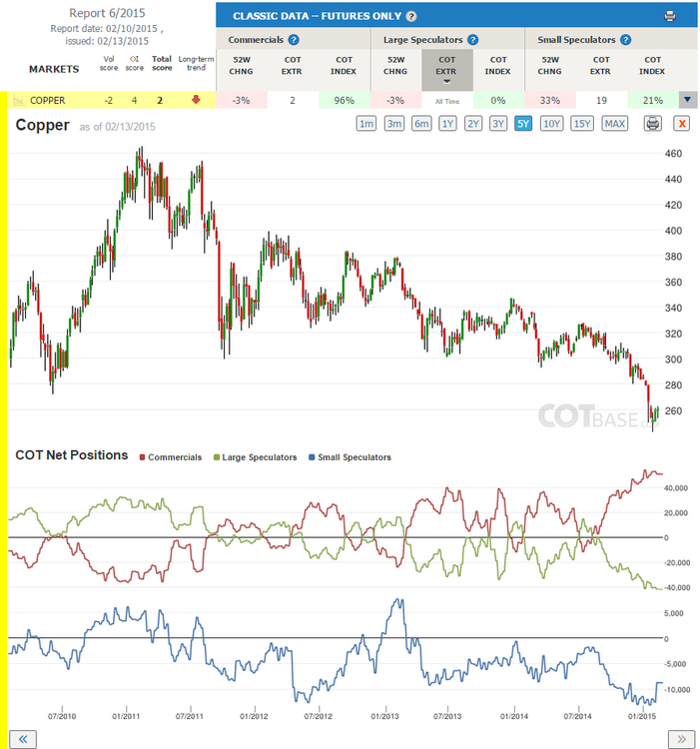Click the COPPER market name
The image size is (700, 749).
[x=47, y=100]
